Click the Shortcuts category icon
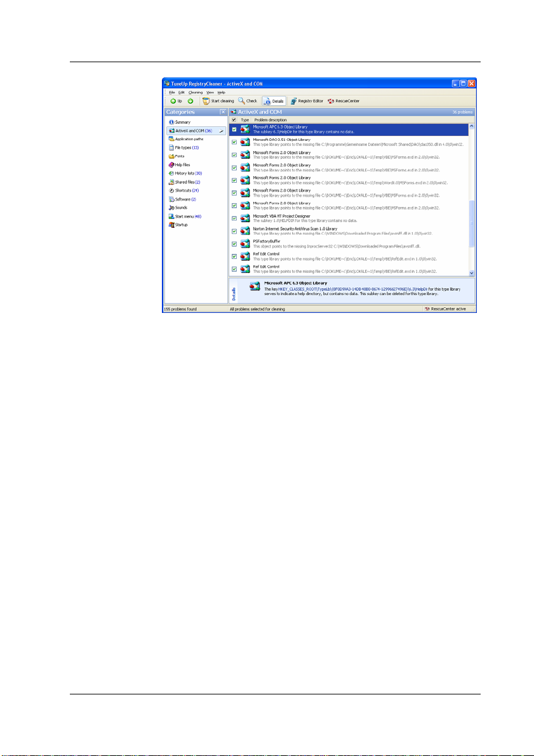This screenshot has width=534, height=756. [171, 190]
